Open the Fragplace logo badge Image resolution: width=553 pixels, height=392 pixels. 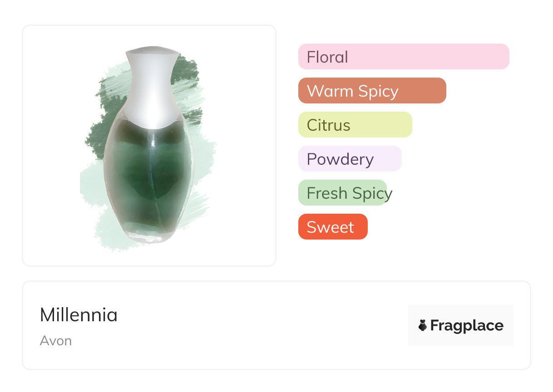coord(460,325)
